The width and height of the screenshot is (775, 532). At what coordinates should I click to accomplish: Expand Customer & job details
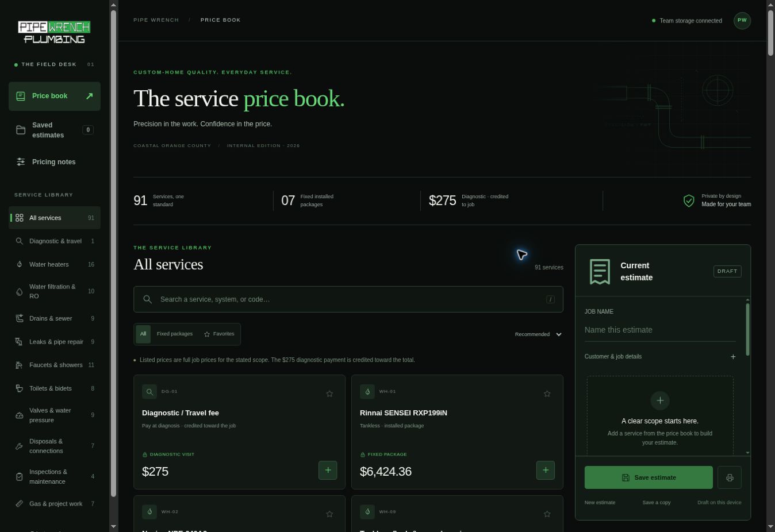[x=660, y=357]
